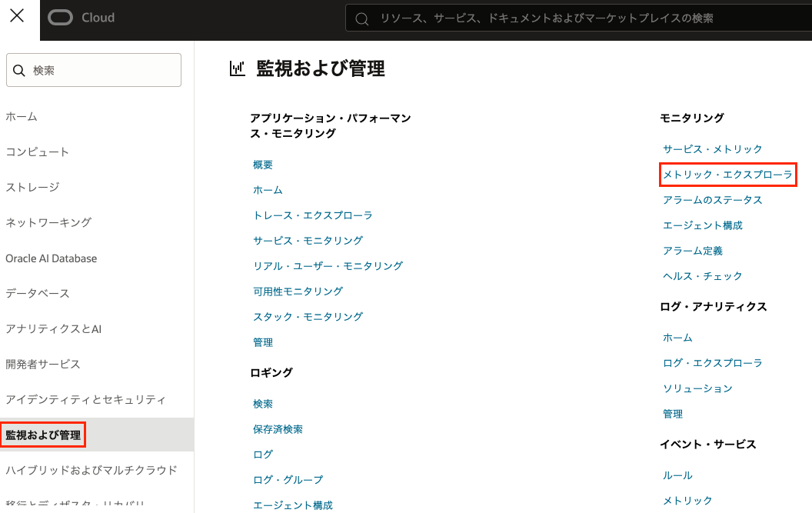
Task: Open ハイブリッドおよびマルチクラウド in sidebar
Action: [92, 470]
